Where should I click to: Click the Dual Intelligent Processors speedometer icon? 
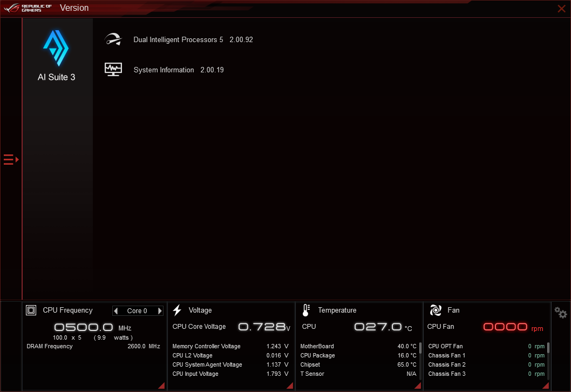(113, 39)
